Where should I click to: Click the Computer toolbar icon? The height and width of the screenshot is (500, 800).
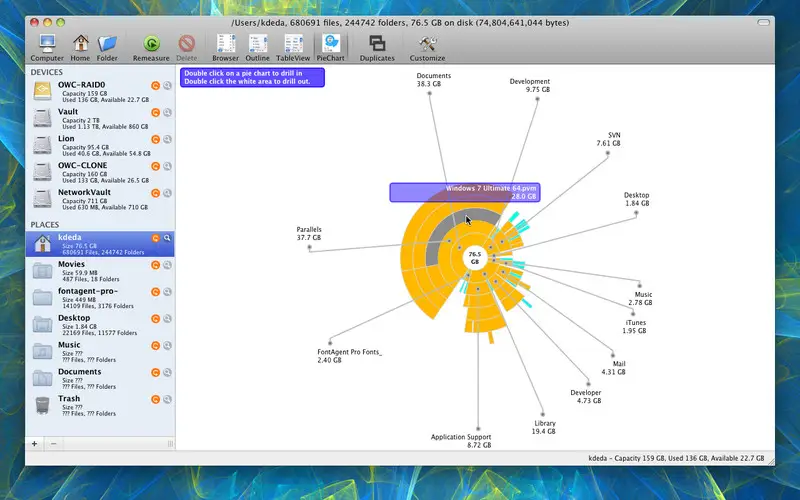[x=47, y=43]
